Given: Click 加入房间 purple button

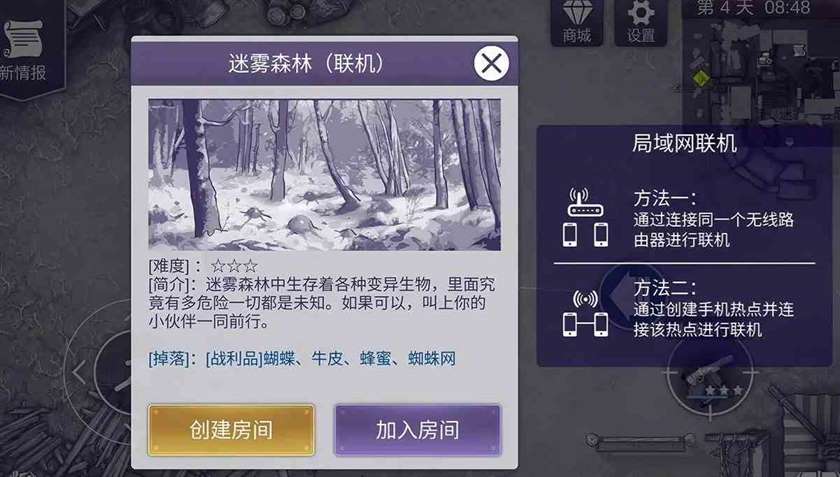Looking at the screenshot, I should 418,430.
